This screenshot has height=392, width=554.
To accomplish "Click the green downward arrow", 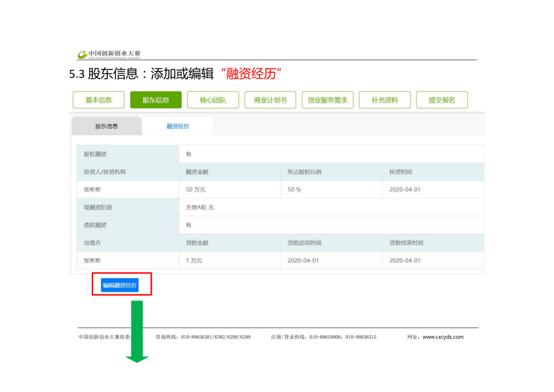I will click(x=137, y=332).
